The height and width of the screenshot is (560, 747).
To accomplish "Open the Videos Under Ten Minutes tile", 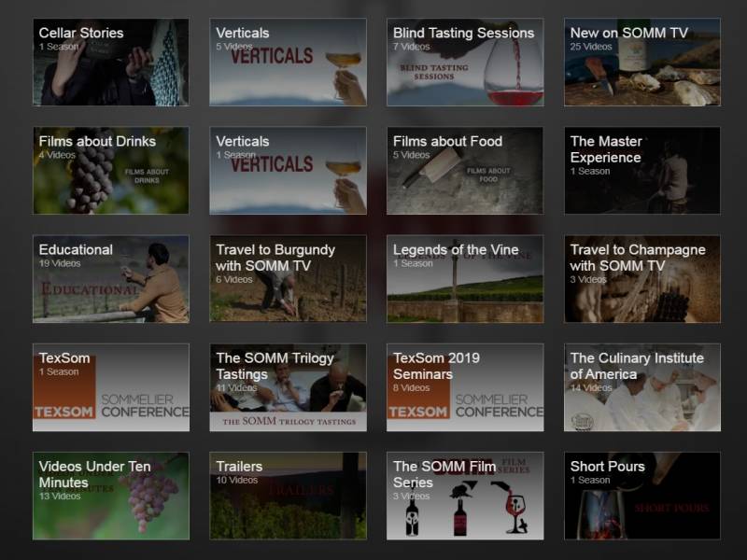I will 110,496.
